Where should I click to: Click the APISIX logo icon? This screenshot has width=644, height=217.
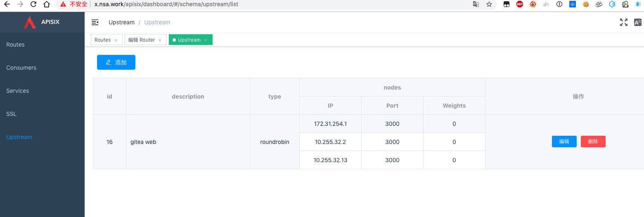[x=30, y=22]
